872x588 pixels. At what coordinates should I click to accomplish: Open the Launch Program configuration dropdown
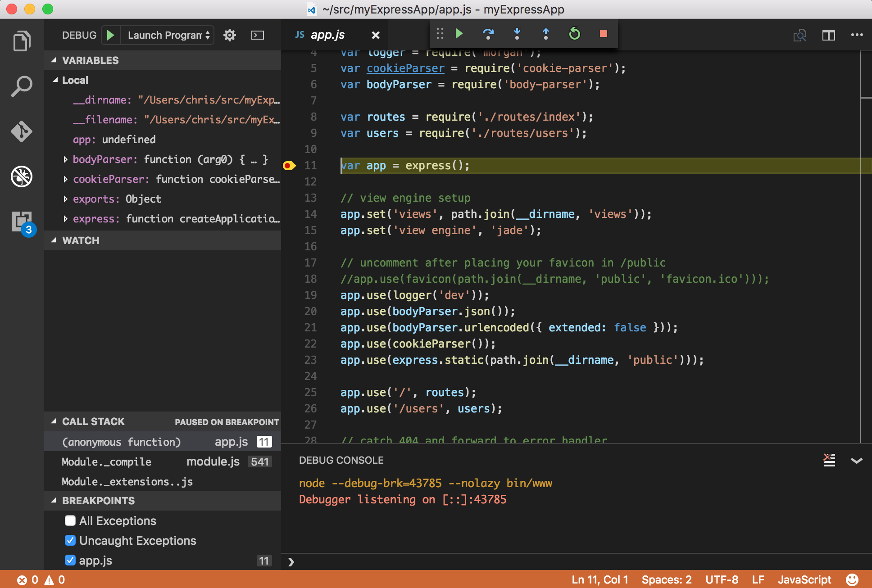pos(168,35)
